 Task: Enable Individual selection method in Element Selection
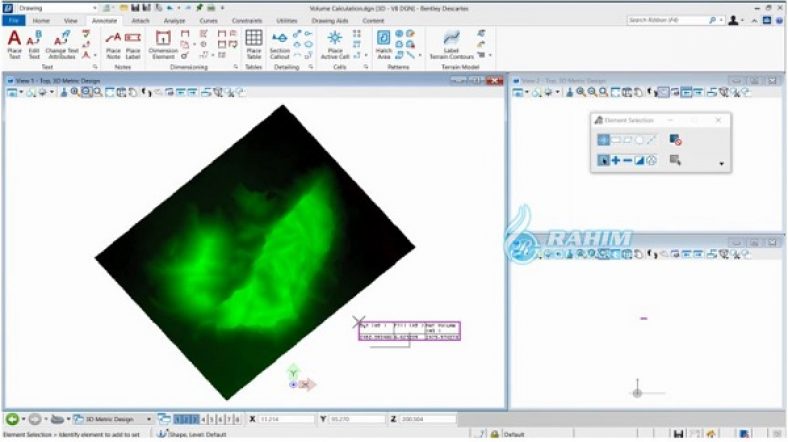click(603, 140)
